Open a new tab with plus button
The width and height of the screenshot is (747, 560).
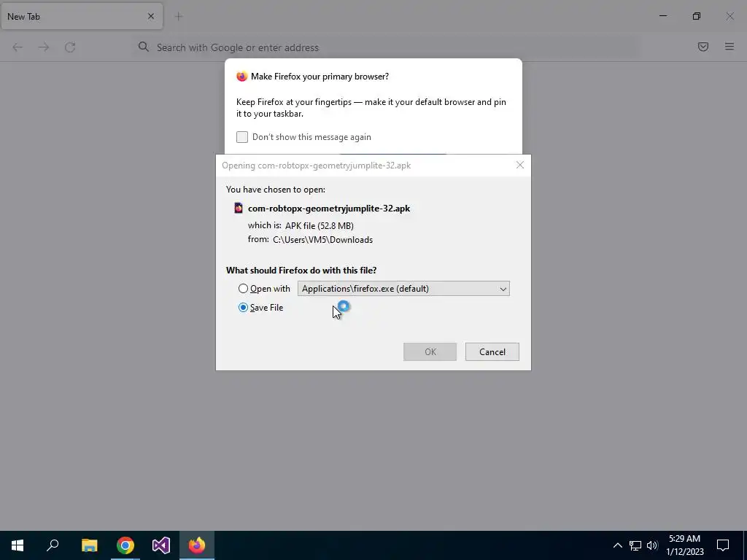(x=179, y=16)
